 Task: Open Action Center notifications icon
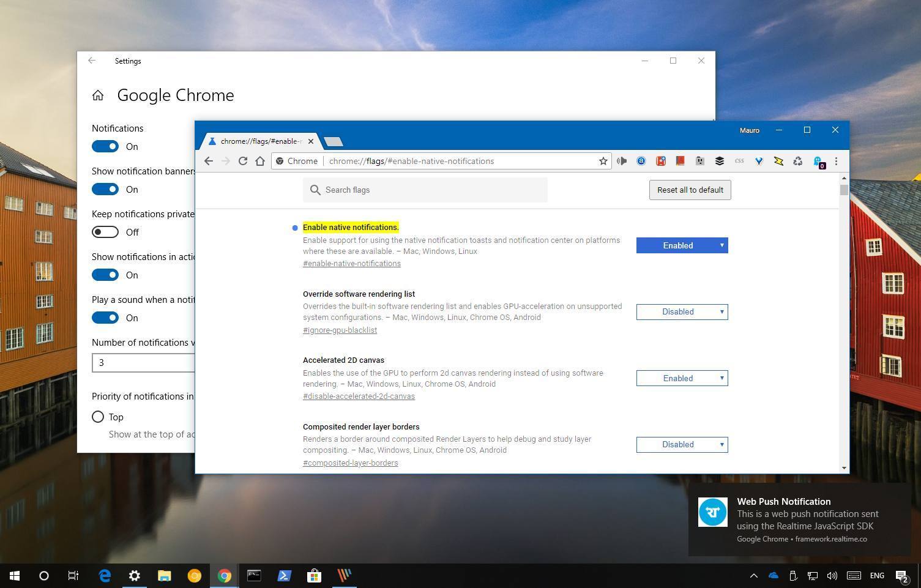(902, 576)
